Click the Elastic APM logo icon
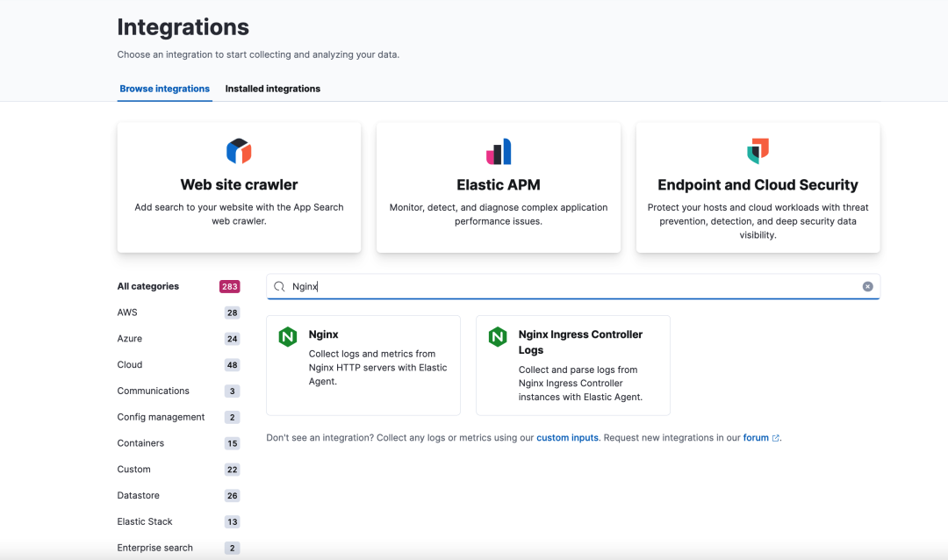948x560 pixels. coord(499,152)
